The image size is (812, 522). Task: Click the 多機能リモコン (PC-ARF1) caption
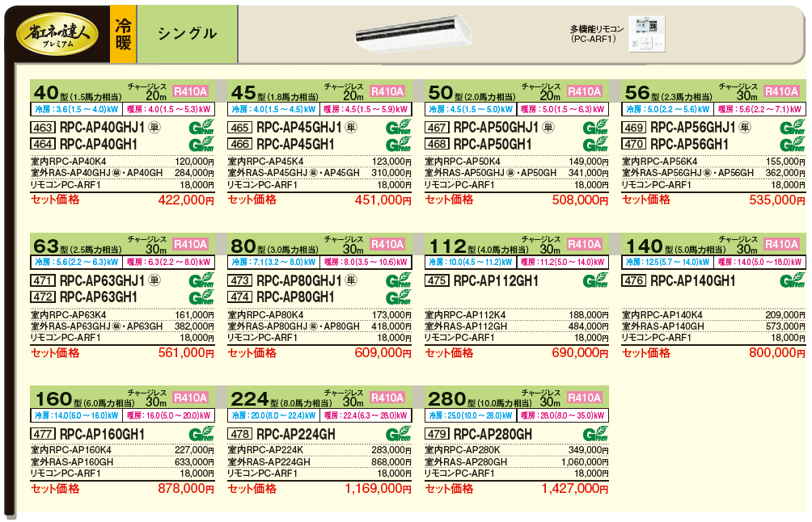click(x=597, y=34)
